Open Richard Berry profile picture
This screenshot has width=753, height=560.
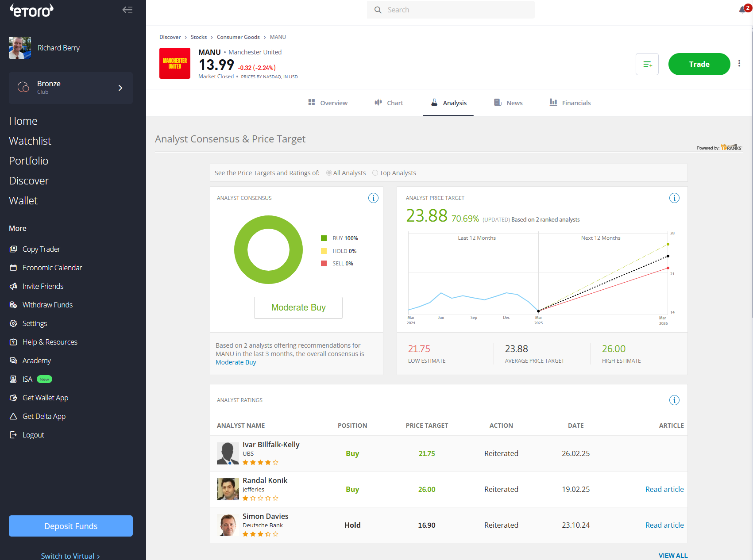pyautogui.click(x=20, y=48)
